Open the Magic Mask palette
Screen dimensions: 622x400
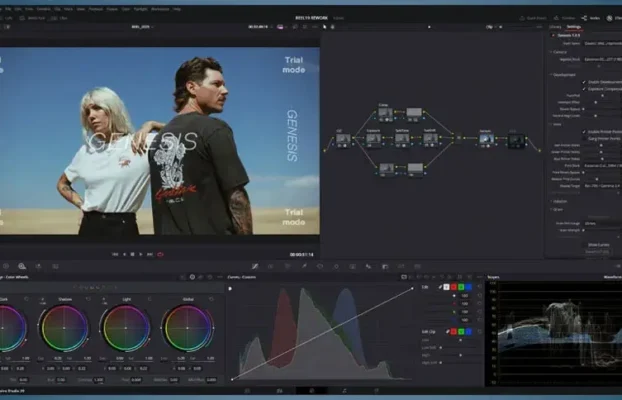pyautogui.click(x=352, y=266)
